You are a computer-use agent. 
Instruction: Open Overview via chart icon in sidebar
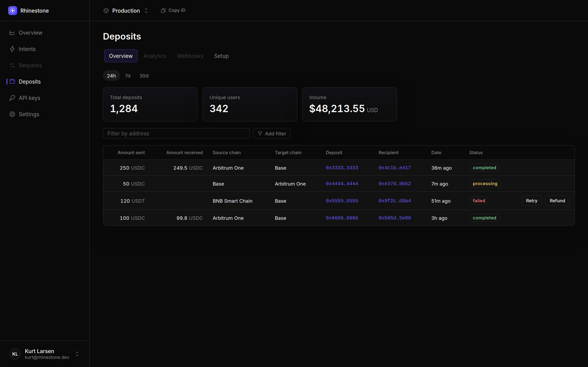click(12, 33)
